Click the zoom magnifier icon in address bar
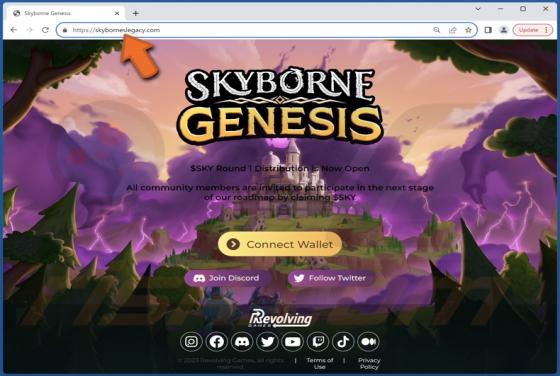 click(x=436, y=30)
